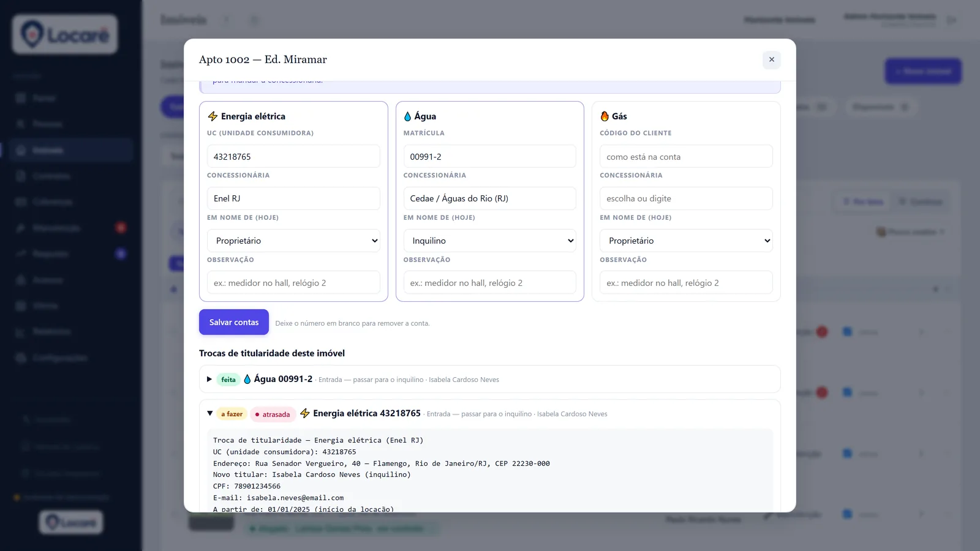This screenshot has width=980, height=551.
Task: Click the UC field with 43218765
Action: tap(293, 157)
